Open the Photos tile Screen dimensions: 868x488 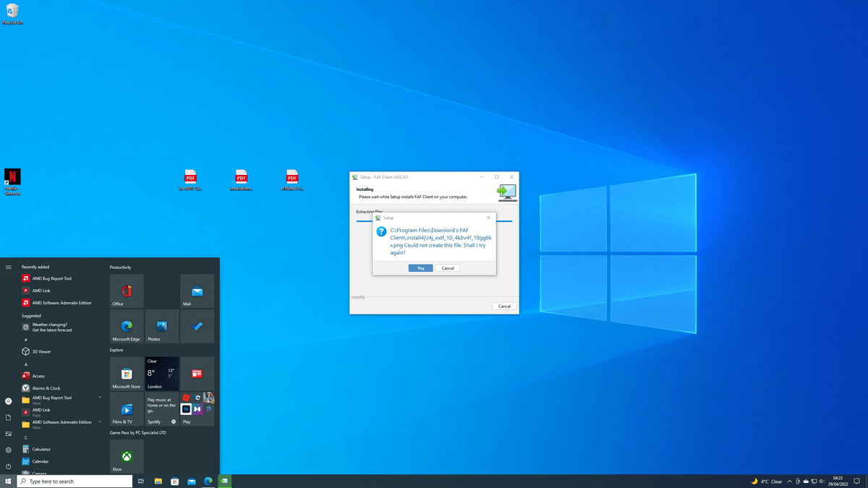[162, 327]
